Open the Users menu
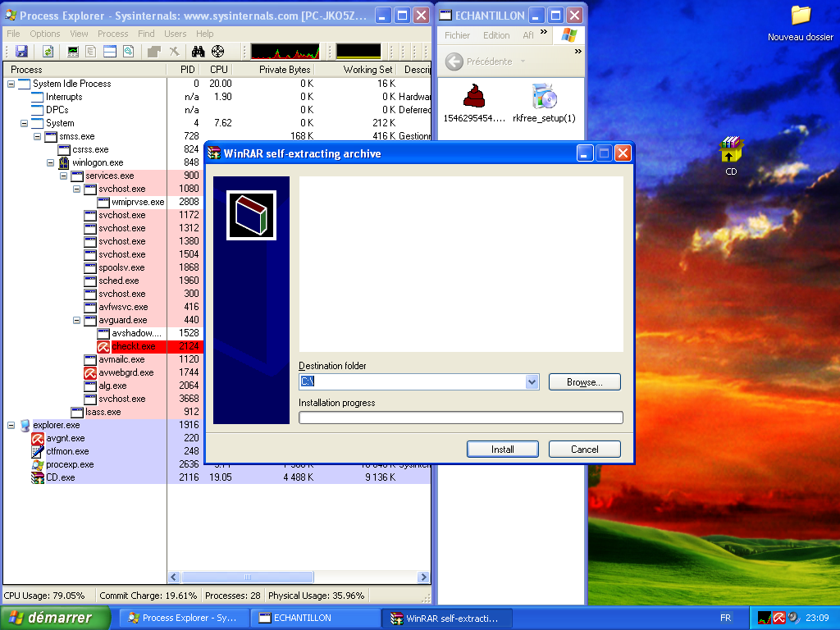 (176, 34)
